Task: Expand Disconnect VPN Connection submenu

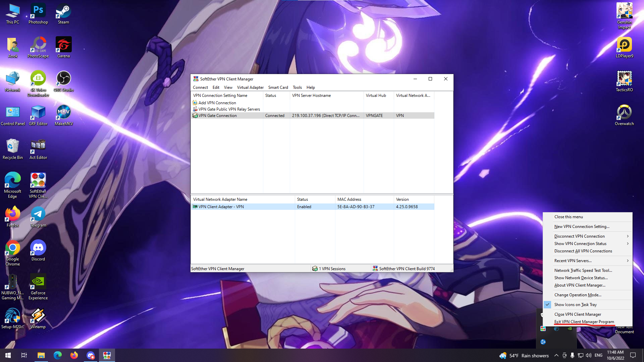Action: tap(588, 236)
